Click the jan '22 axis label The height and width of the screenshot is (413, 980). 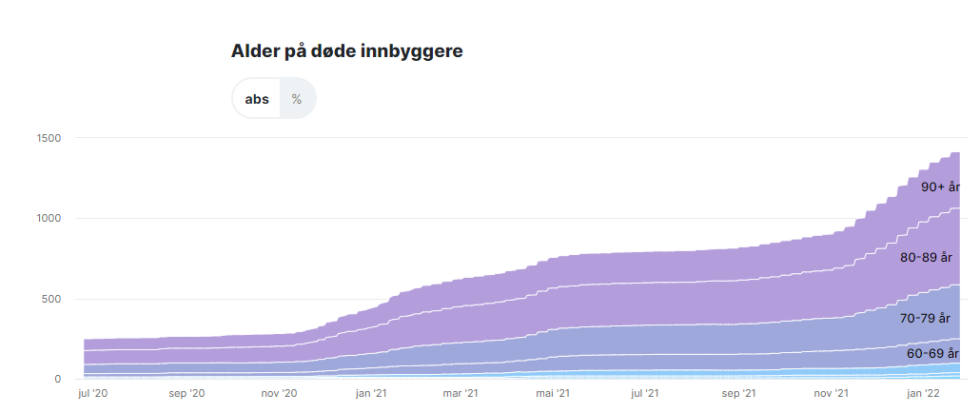(x=923, y=393)
